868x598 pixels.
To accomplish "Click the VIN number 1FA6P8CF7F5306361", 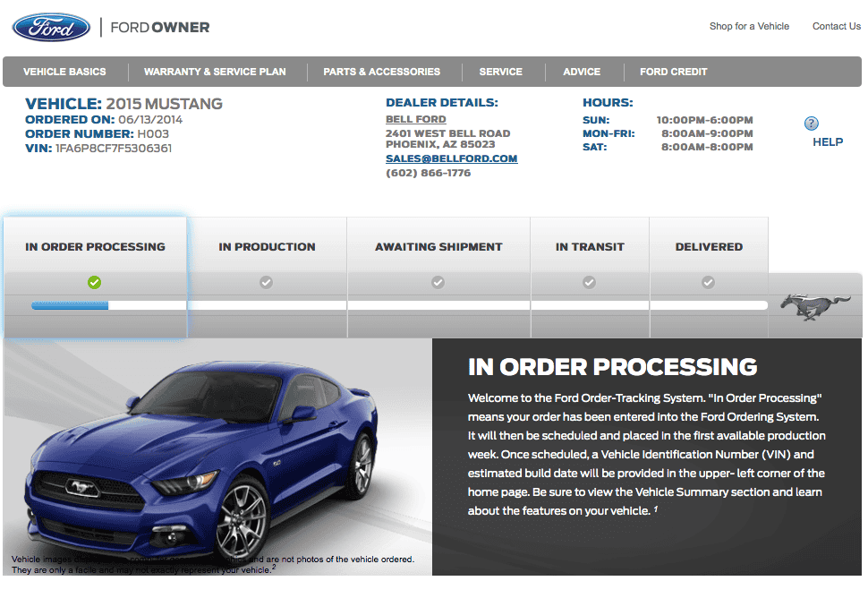I will pyautogui.click(x=114, y=149).
